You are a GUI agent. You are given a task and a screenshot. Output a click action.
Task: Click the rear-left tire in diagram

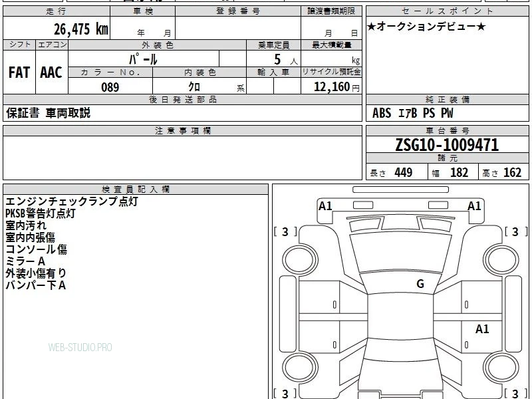[300, 368]
